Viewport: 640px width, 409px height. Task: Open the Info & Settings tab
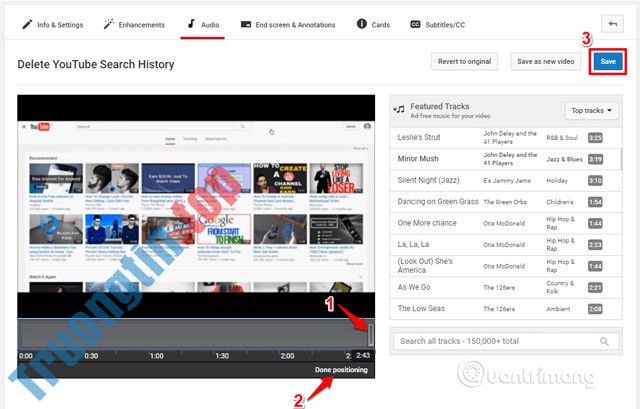tap(53, 25)
